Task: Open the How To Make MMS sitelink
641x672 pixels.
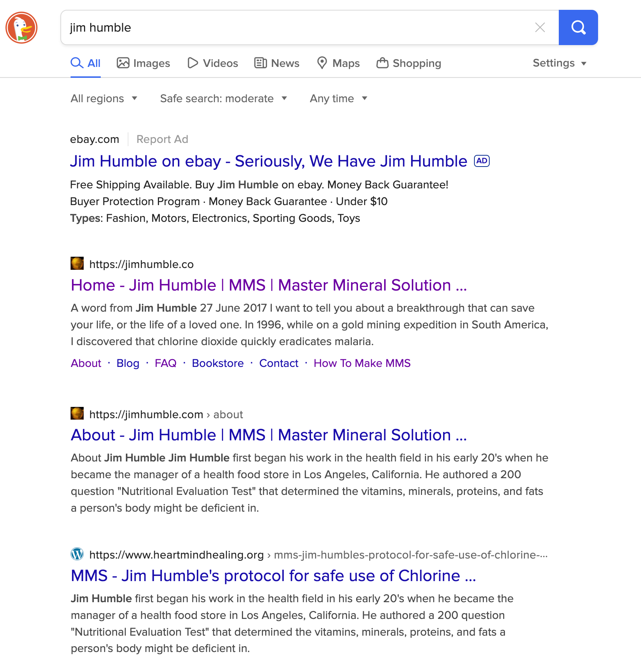Action: (362, 363)
